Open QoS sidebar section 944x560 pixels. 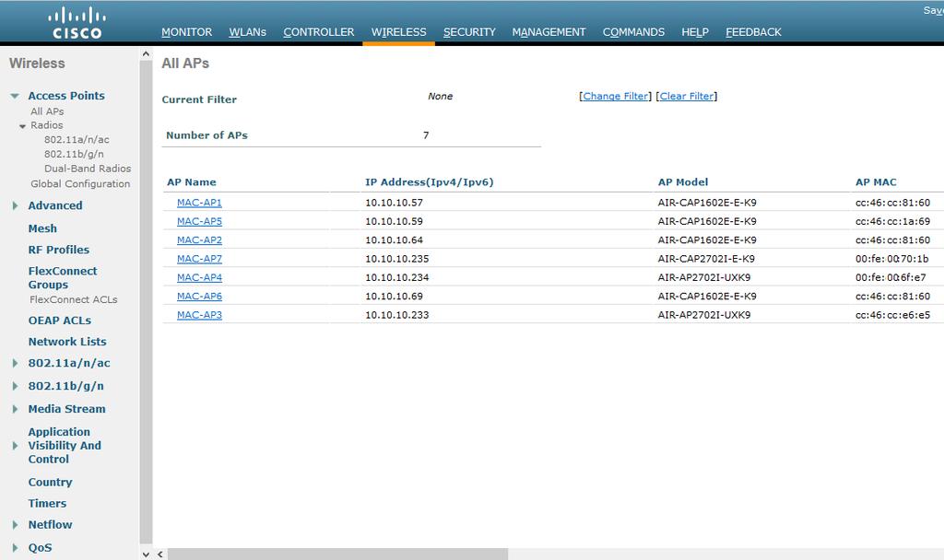tap(40, 548)
